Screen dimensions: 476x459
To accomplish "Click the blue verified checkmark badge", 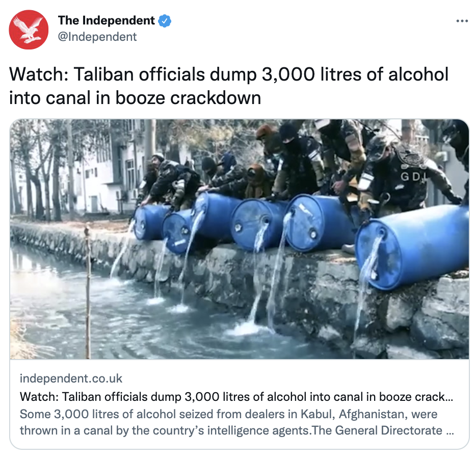I will pyautogui.click(x=165, y=21).
